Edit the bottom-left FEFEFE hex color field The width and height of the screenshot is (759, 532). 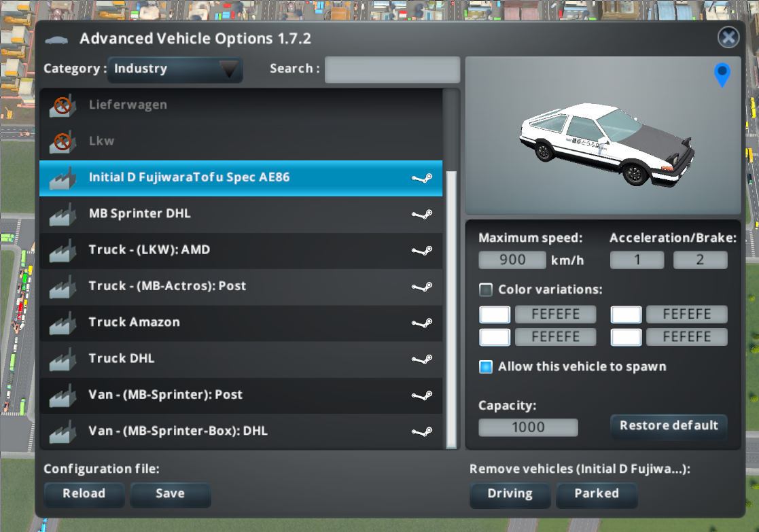555,338
